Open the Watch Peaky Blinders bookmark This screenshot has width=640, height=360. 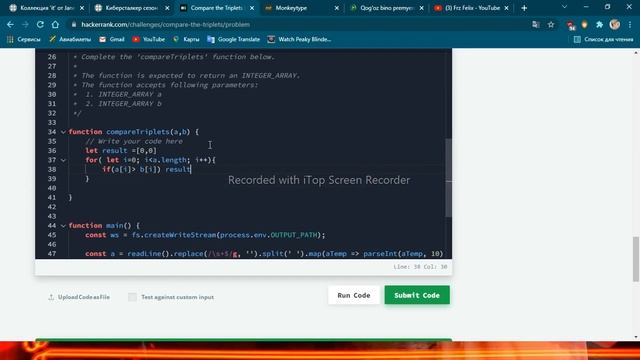299,39
